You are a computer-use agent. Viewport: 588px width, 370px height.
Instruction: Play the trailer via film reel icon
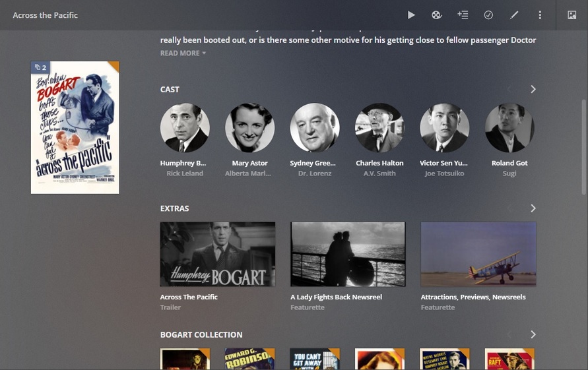tap(436, 15)
